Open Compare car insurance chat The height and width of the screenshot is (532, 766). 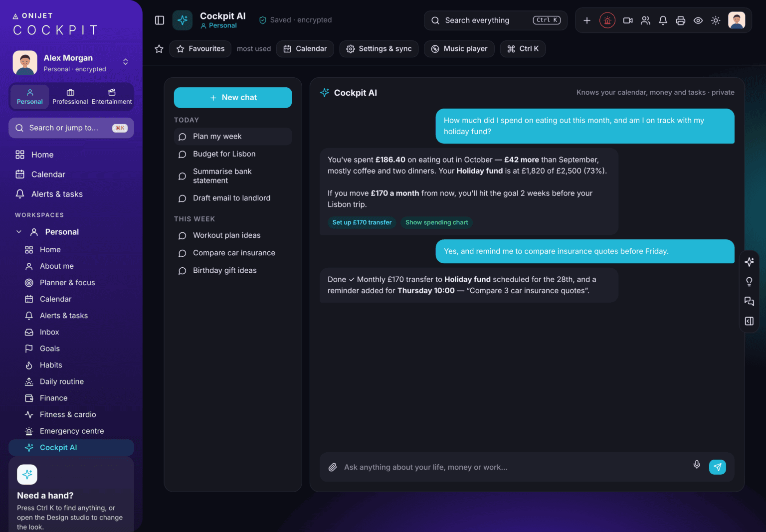(x=233, y=253)
